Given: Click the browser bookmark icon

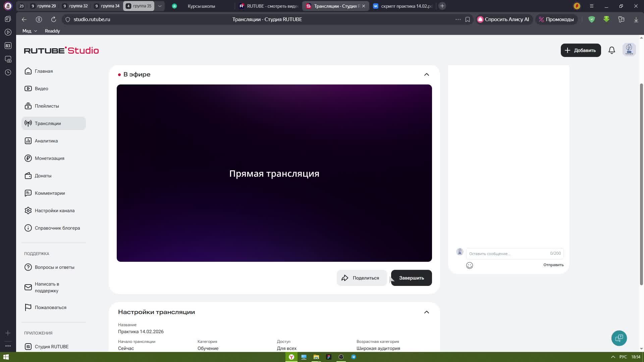Looking at the screenshot, I should click(467, 19).
